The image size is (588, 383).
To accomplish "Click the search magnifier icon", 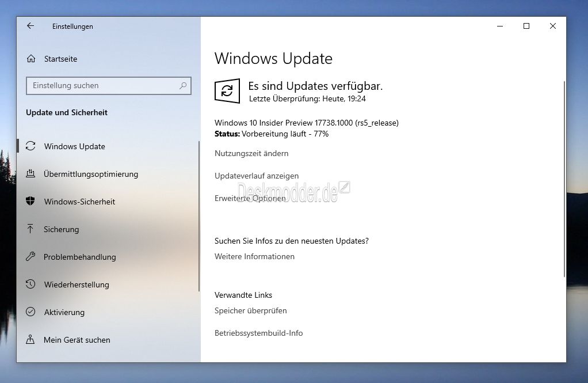I will (x=183, y=86).
